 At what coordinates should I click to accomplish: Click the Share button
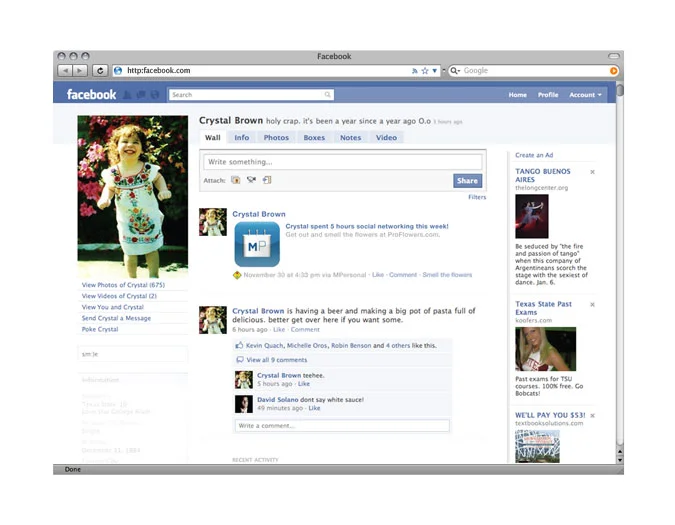tap(468, 181)
